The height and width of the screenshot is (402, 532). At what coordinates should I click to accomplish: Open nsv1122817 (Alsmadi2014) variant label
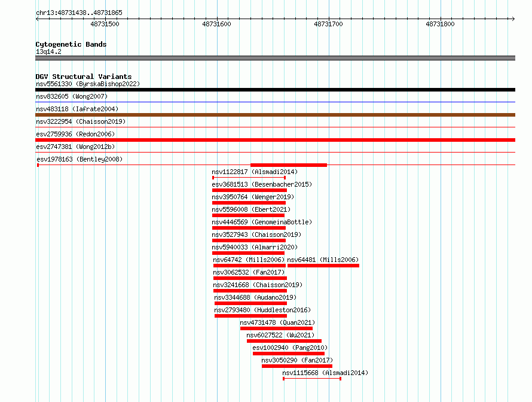(255, 172)
